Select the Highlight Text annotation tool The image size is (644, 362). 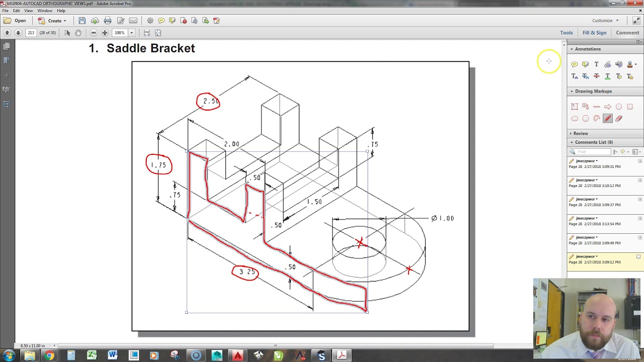click(585, 64)
